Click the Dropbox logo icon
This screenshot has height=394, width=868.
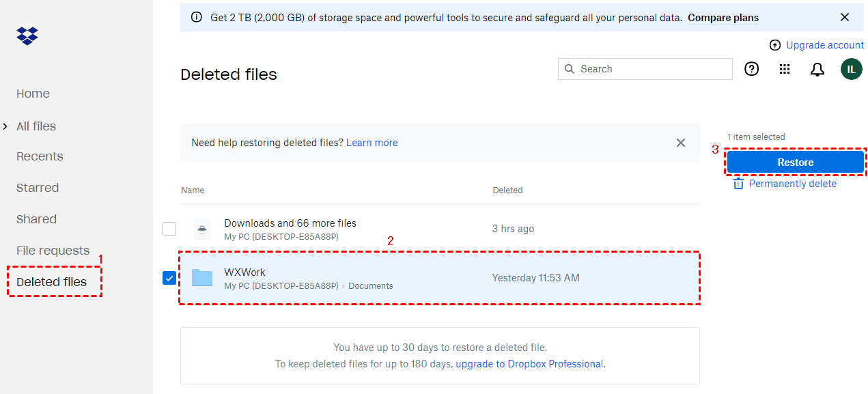tap(27, 36)
